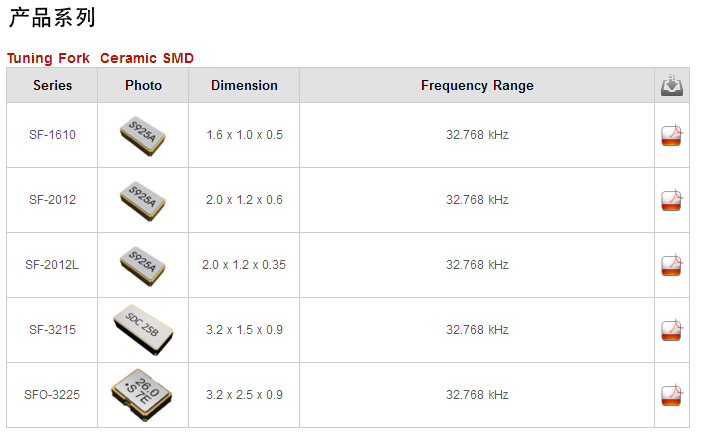
Task: Click the Dimension column header
Action: [244, 85]
